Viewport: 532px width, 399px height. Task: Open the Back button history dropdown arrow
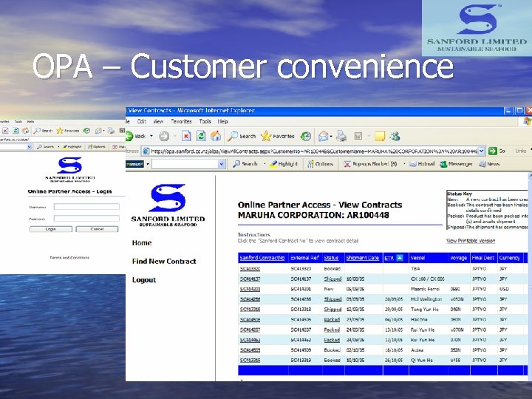click(151, 137)
